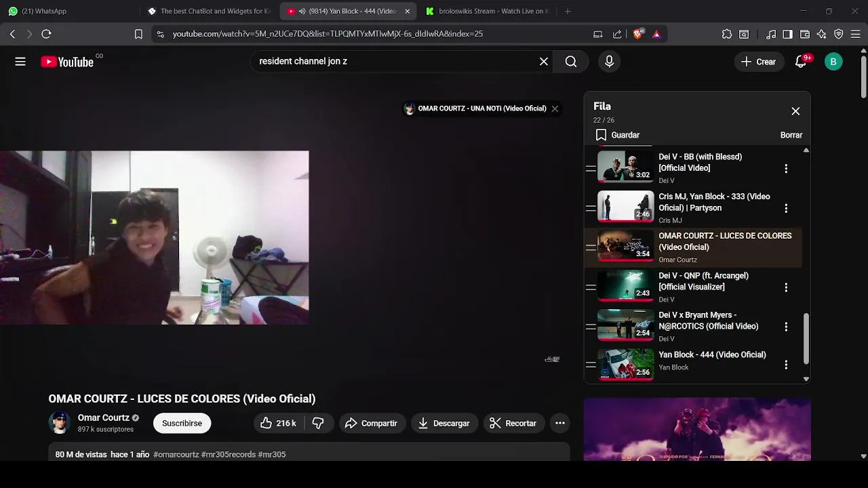Open the Omar Courtz channel name
This screenshot has width=868, height=488.
(104, 418)
